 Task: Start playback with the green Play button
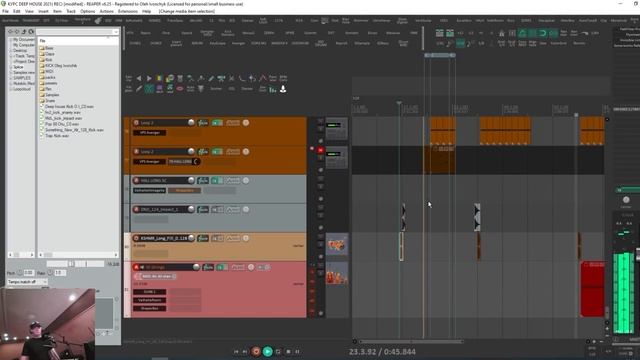(x=267, y=351)
